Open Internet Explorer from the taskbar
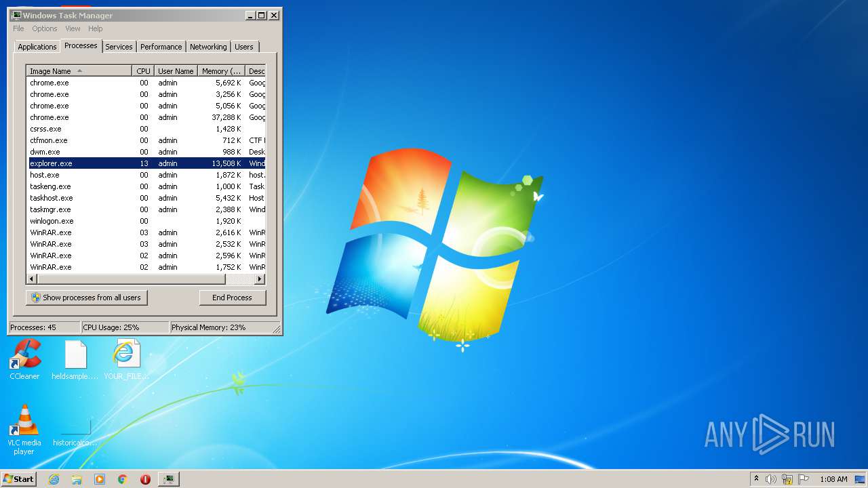The width and height of the screenshot is (868, 488). 54,479
